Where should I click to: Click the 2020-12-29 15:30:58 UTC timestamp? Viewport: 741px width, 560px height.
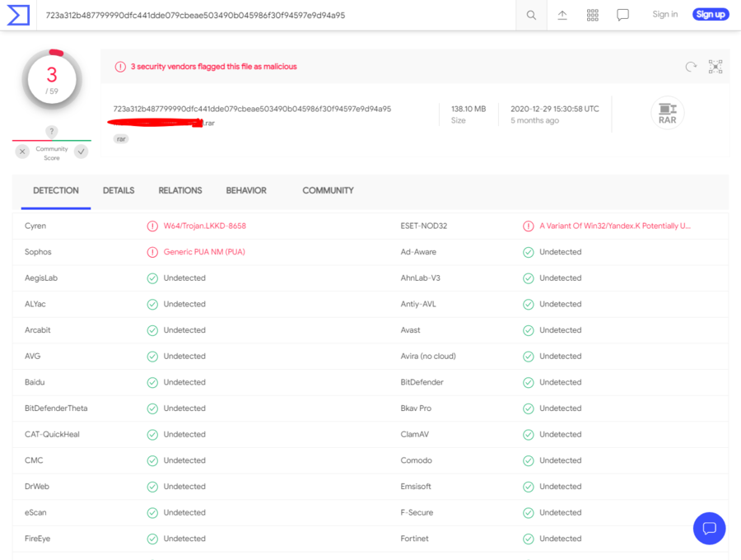click(555, 109)
